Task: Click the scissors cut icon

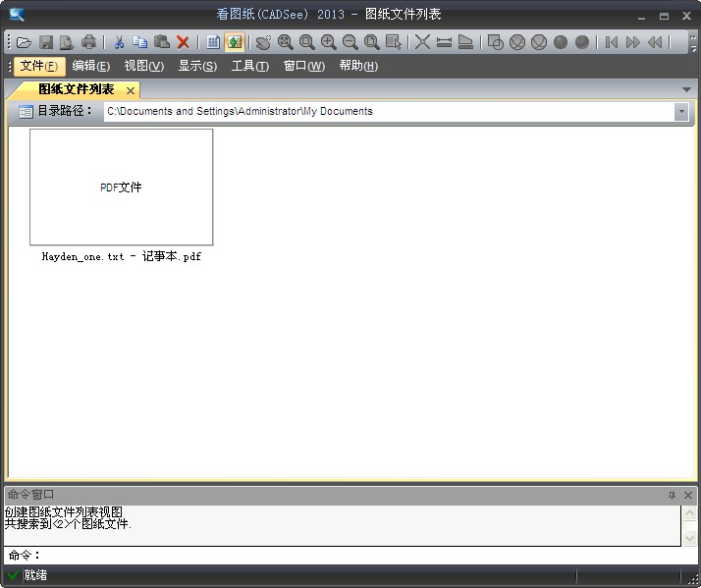Action: 118,42
